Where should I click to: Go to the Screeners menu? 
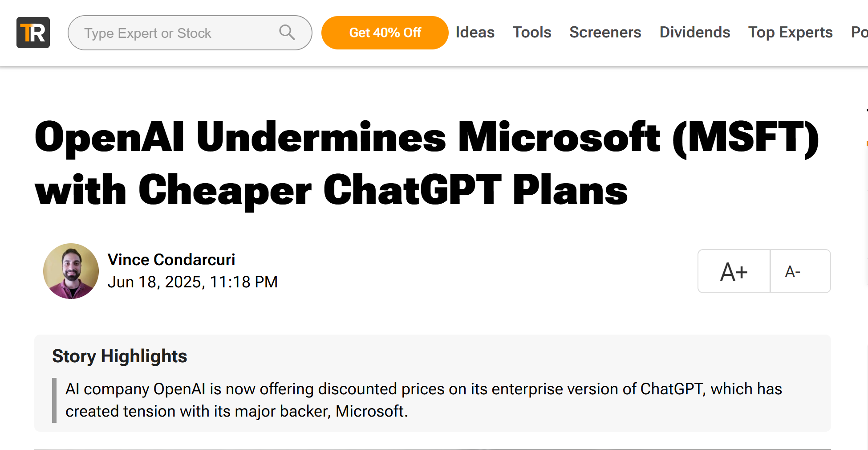pyautogui.click(x=605, y=33)
